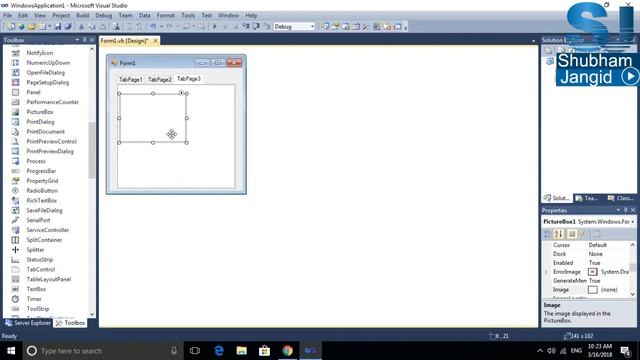Switch to the Team Explorer bottom tab
This screenshot has height=360, width=640.
(x=587, y=198)
